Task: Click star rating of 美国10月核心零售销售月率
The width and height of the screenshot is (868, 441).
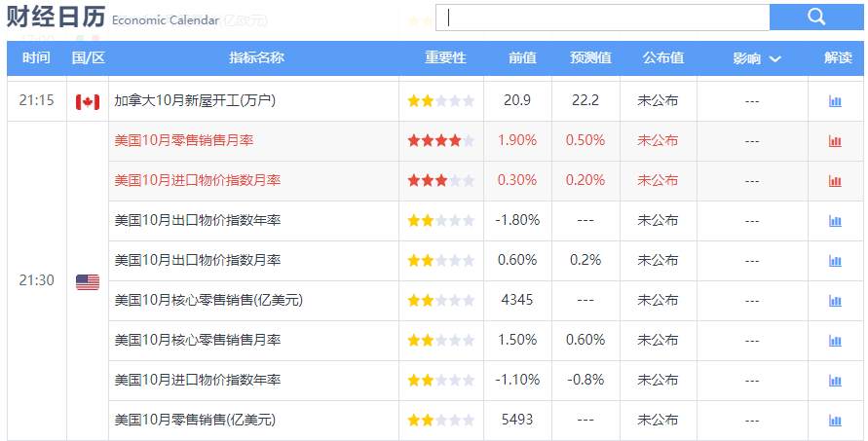Action: tap(441, 340)
